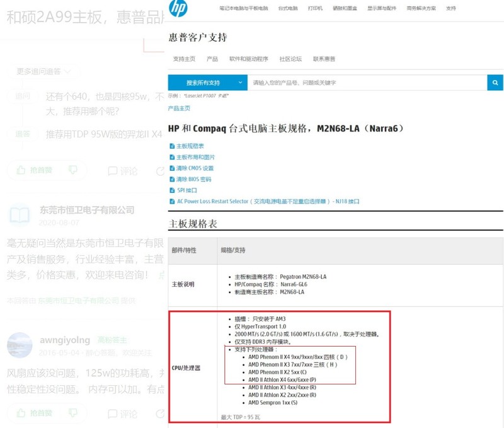The height and width of the screenshot is (428, 504).
Task: Click 东莞市恒卫电子有限公司 book avatar icon
Action: point(20,215)
